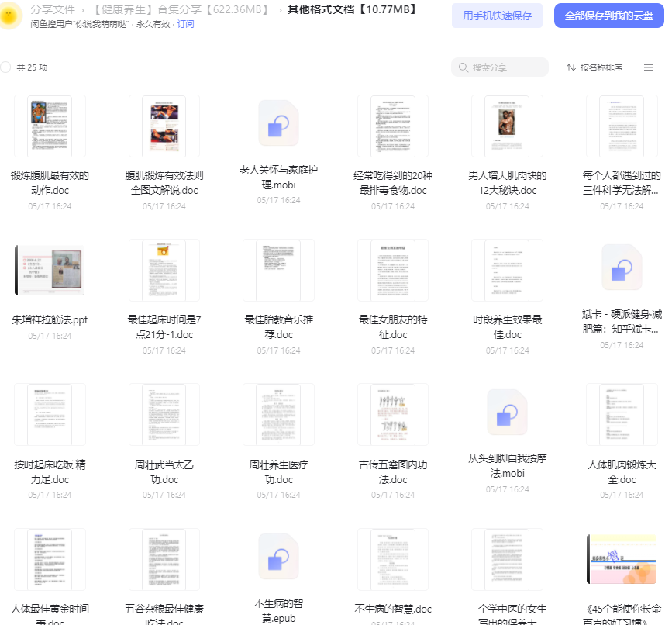
Task: Click the 斌卡 - 硬派健身·减肥篇 file icon
Action: (622, 268)
